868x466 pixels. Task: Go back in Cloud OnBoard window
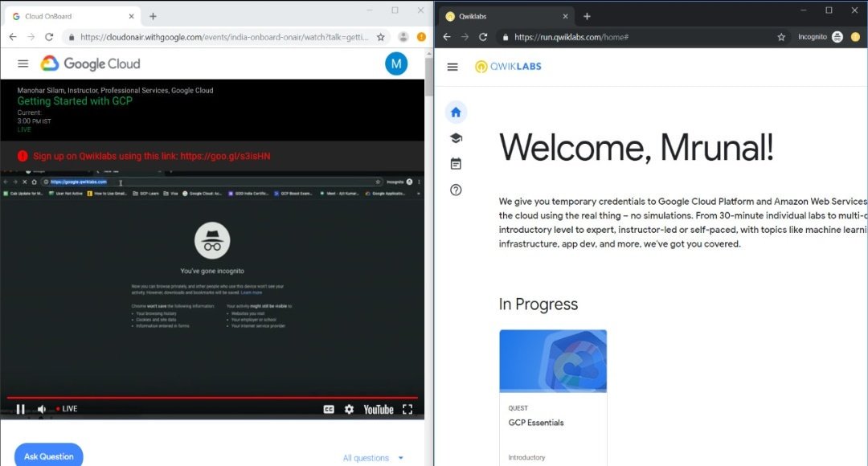(13, 37)
